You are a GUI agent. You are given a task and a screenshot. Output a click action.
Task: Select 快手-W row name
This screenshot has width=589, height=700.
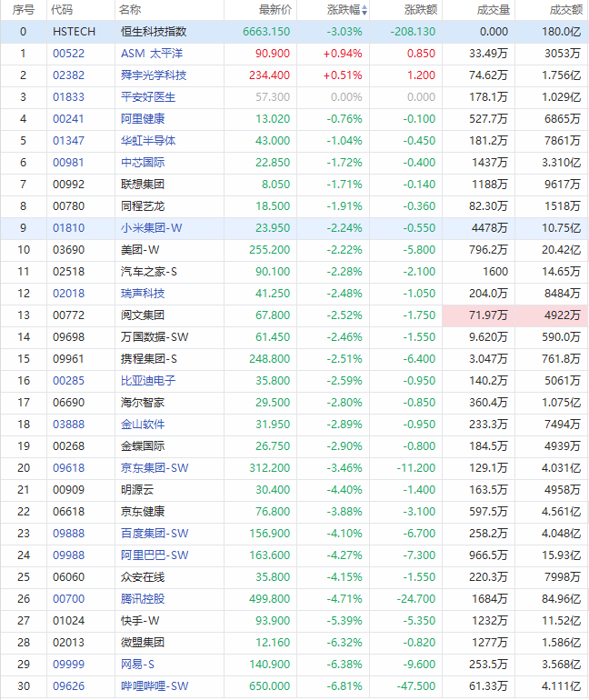(140, 621)
